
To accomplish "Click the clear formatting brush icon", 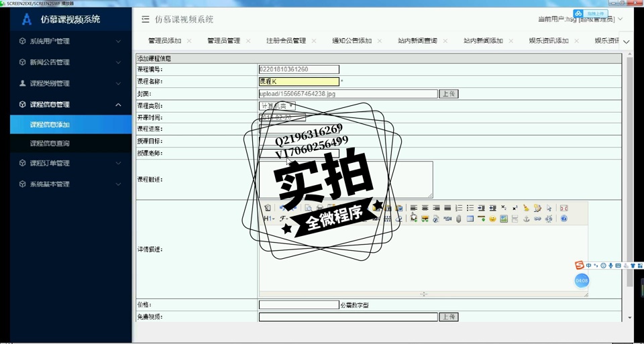I will (x=526, y=208).
